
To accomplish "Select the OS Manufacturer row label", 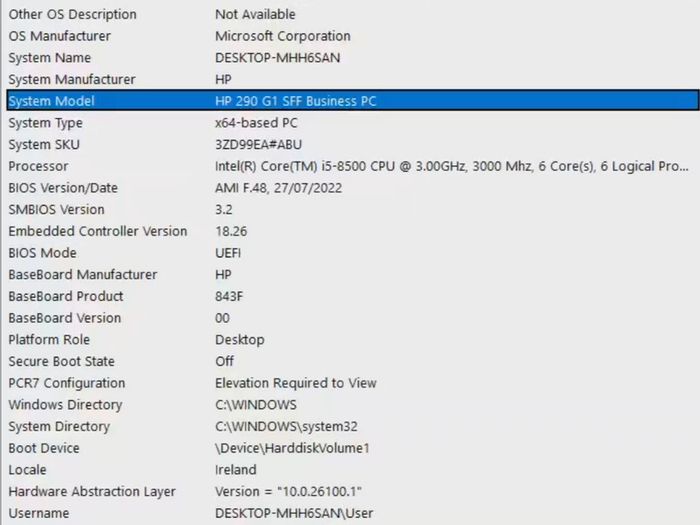I will click(x=59, y=36).
